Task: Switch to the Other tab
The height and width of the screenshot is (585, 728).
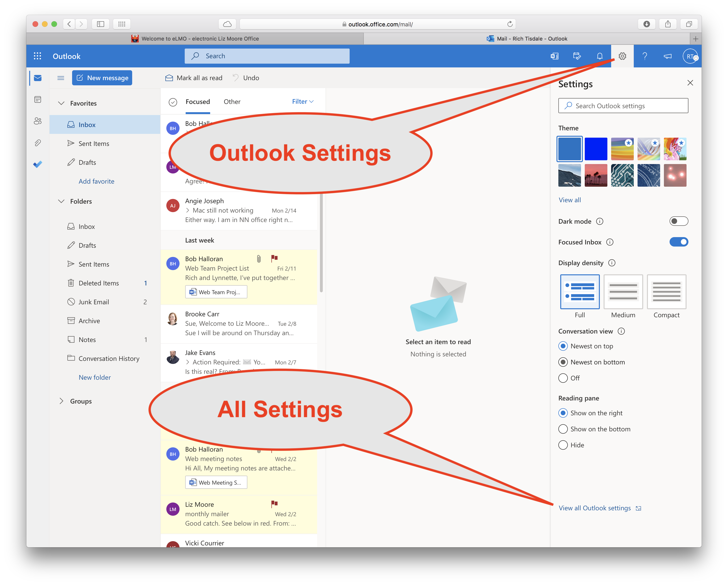Action: click(232, 102)
